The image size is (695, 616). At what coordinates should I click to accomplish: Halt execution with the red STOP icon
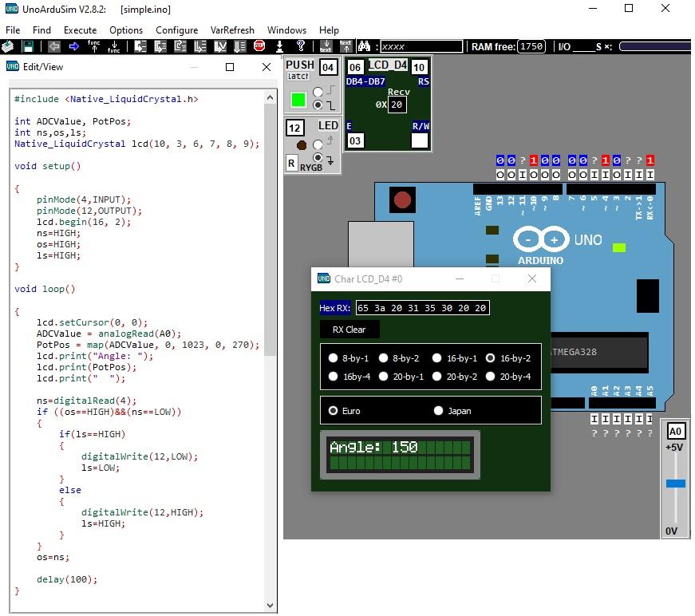pos(259,45)
